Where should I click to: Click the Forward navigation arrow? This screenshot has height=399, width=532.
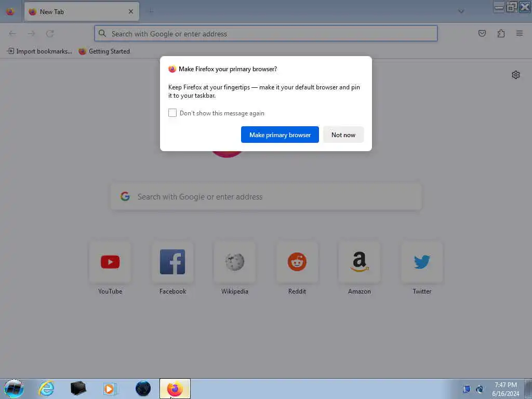(x=31, y=34)
